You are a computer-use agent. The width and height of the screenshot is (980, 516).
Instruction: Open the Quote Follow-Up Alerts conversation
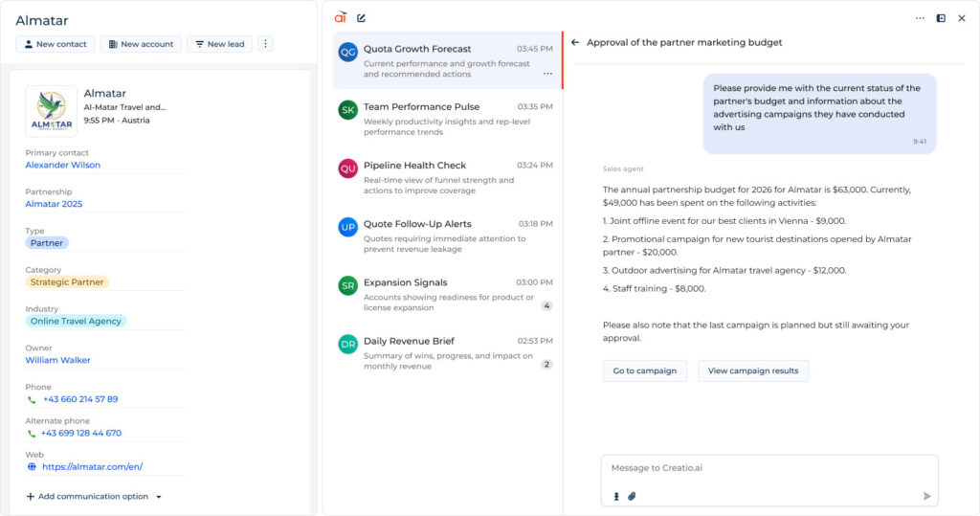pyautogui.click(x=448, y=236)
